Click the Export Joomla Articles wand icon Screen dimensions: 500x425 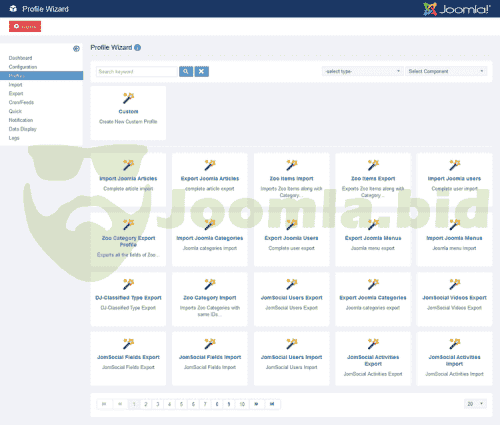[210, 165]
